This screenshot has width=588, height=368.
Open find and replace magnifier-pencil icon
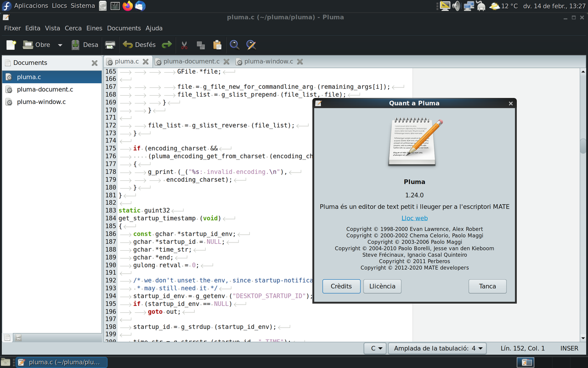point(251,45)
